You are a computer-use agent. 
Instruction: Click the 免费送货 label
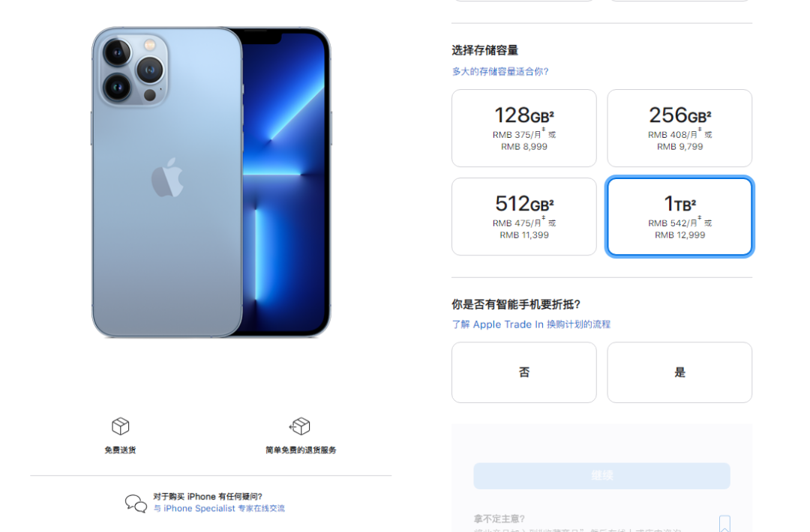[120, 450]
